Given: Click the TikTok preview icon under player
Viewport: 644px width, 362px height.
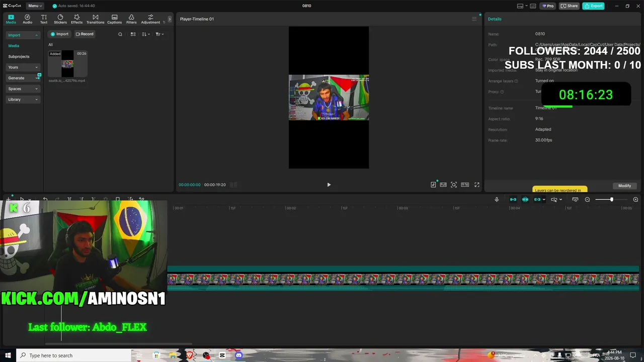Looking at the screenshot, I should pyautogui.click(x=433, y=185).
